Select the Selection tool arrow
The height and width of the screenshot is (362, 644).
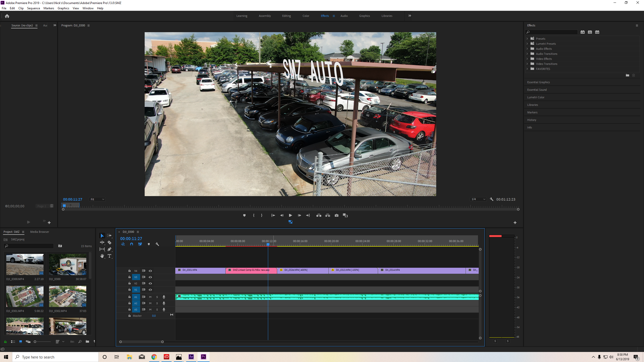coord(102,236)
